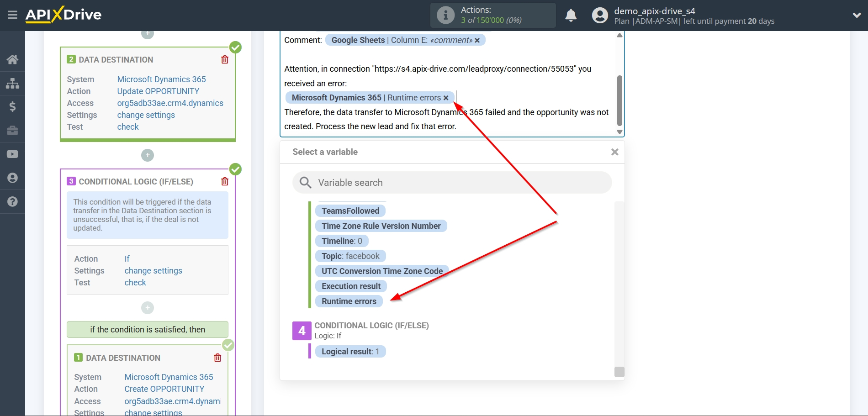Select the Topic: facebook variable
The image size is (868, 416).
pos(350,256)
